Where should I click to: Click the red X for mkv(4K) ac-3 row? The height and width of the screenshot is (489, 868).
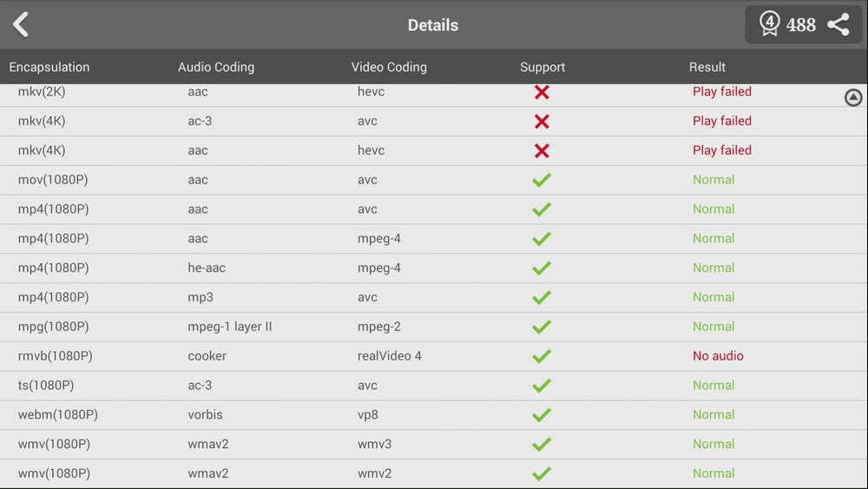542,122
